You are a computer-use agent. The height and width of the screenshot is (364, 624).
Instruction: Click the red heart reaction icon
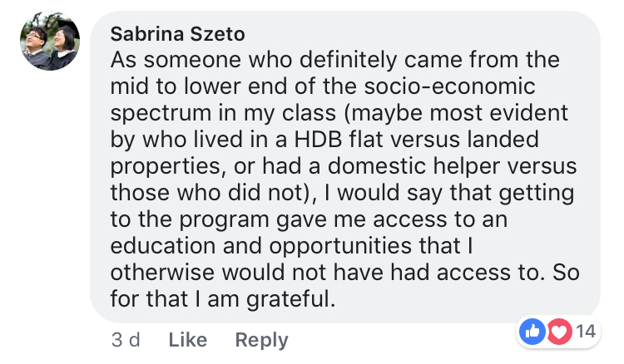coord(559,331)
